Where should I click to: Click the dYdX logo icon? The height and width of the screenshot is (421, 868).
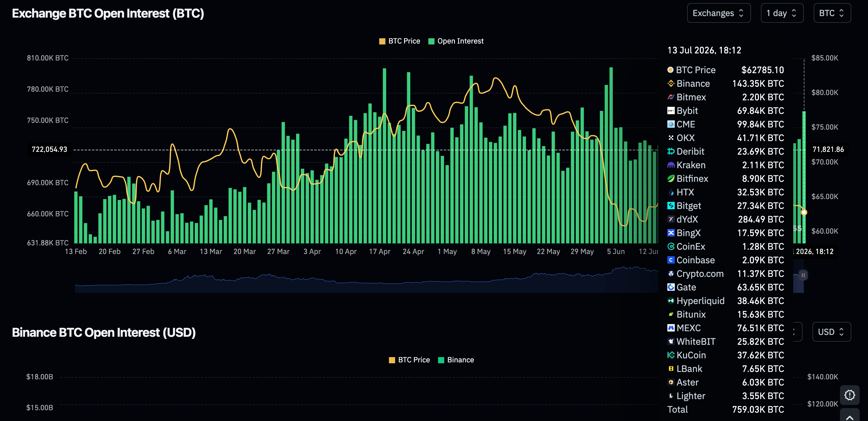click(670, 219)
